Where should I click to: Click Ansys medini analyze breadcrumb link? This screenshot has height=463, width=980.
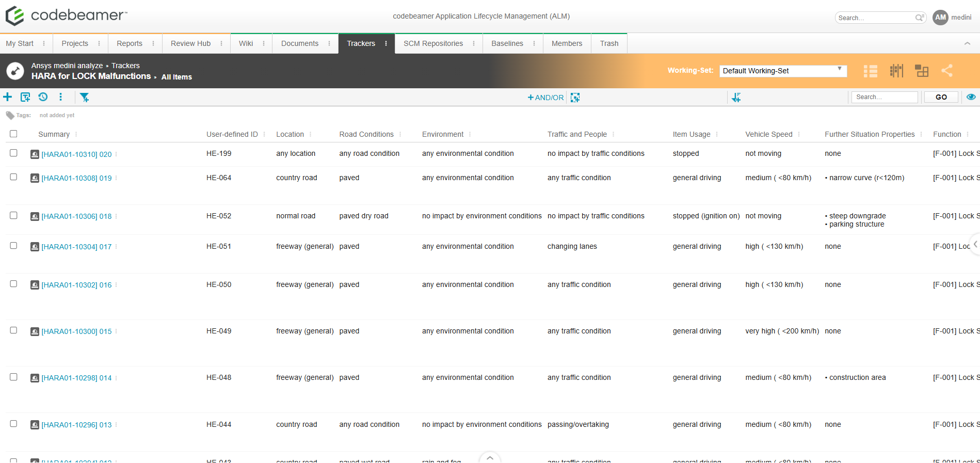(x=67, y=66)
